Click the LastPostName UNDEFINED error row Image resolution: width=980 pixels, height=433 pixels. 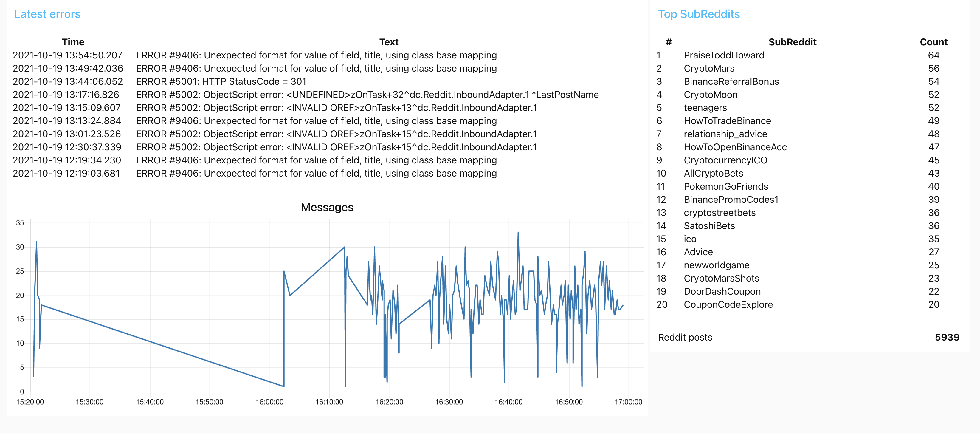coord(367,95)
